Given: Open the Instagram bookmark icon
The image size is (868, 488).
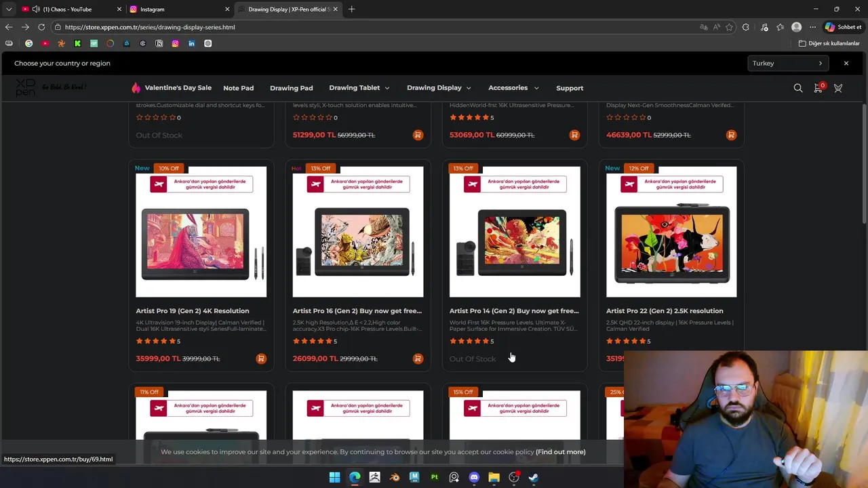Looking at the screenshot, I should pos(175,43).
